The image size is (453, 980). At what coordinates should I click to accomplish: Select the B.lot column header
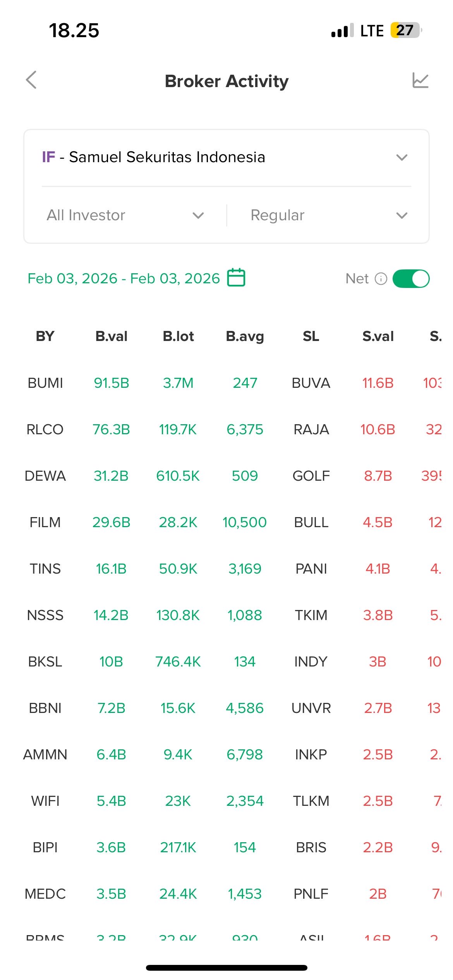tap(178, 336)
